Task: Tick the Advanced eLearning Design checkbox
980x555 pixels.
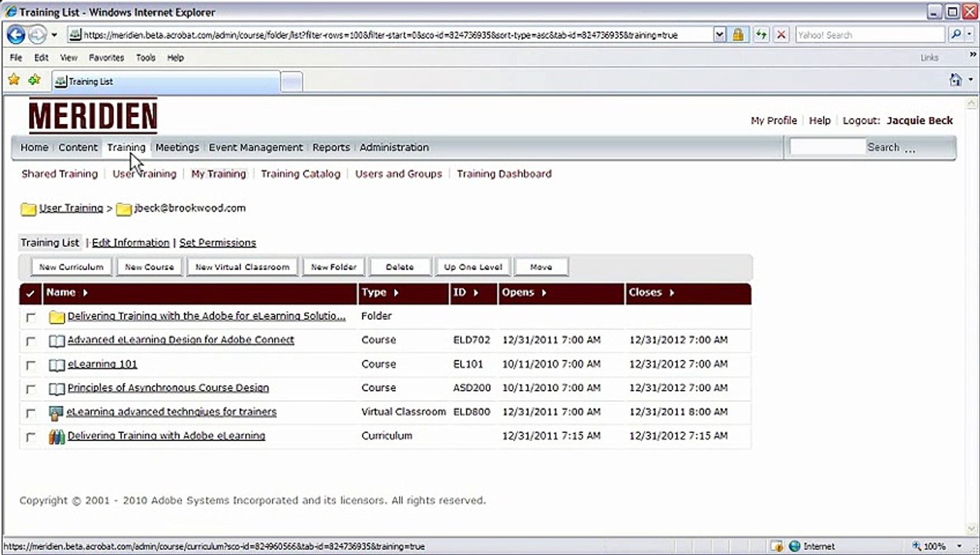Action: (x=31, y=341)
